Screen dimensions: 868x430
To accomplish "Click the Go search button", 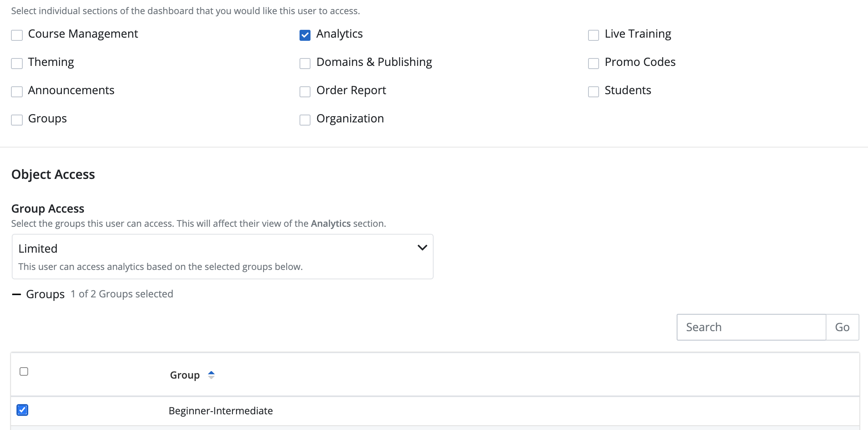I will (x=842, y=327).
